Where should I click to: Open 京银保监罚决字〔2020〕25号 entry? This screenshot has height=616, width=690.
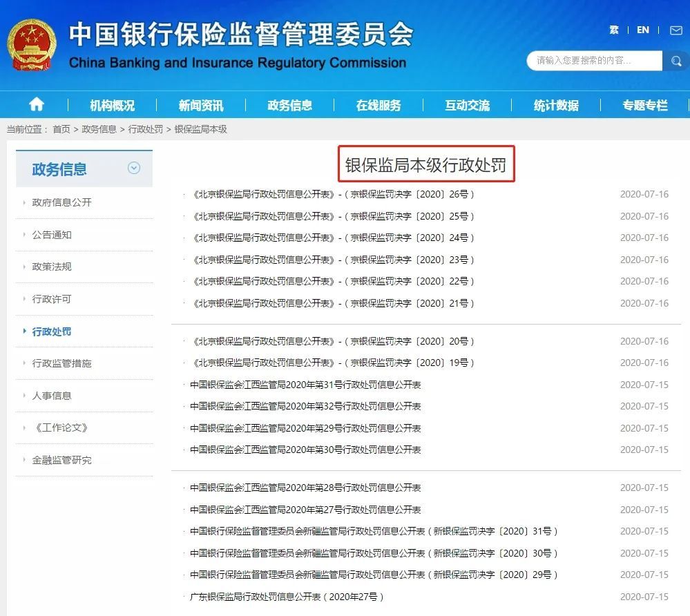click(333, 216)
